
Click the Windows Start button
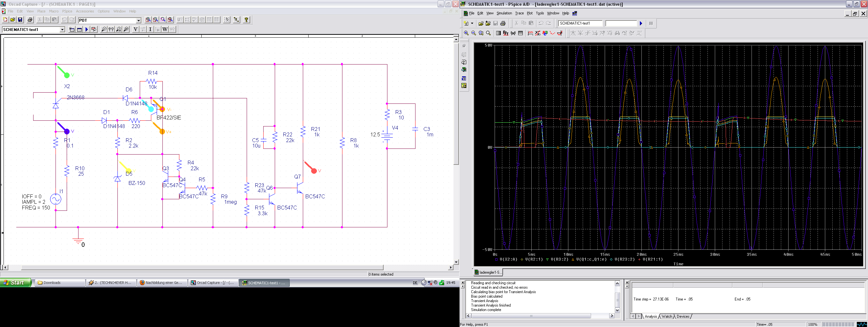pos(16,283)
